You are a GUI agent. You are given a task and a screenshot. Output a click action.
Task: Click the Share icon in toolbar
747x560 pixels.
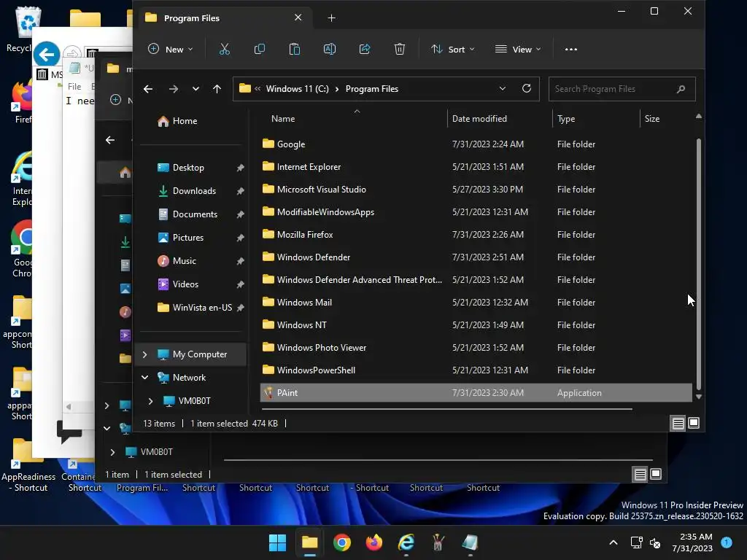tap(365, 49)
